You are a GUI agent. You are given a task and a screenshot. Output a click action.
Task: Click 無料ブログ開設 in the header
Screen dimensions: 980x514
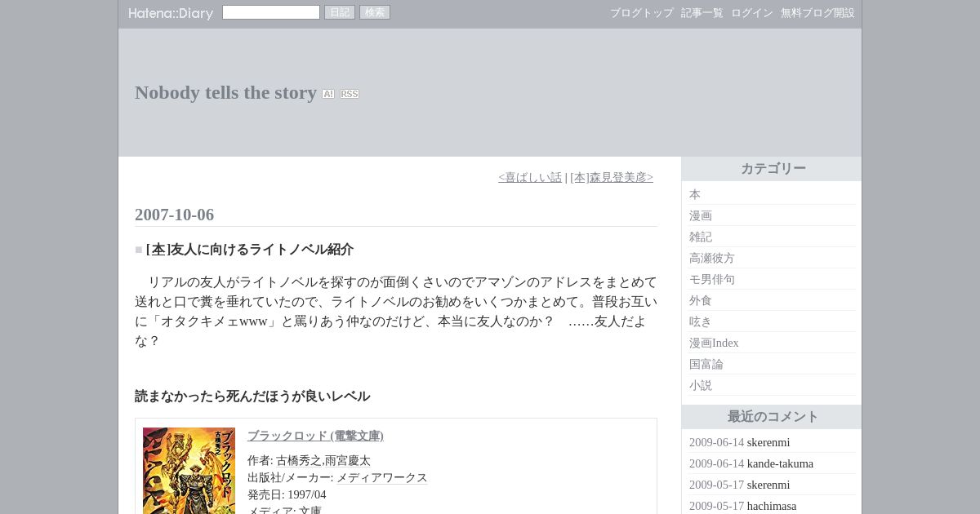[817, 13]
